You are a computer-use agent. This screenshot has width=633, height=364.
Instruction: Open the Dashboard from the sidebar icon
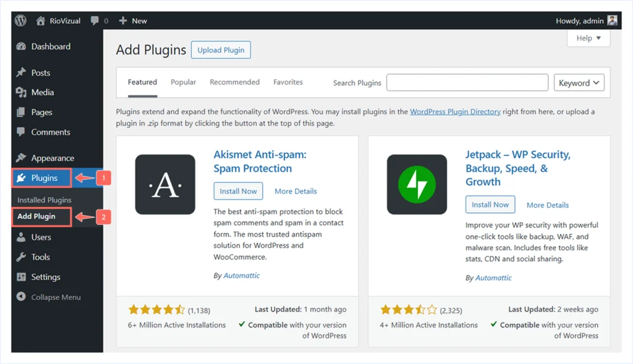22,46
